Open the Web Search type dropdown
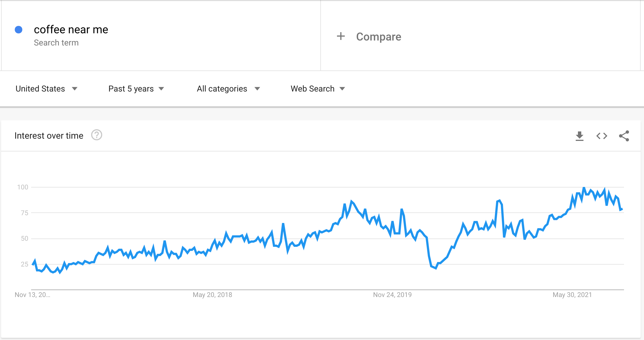 coord(318,89)
